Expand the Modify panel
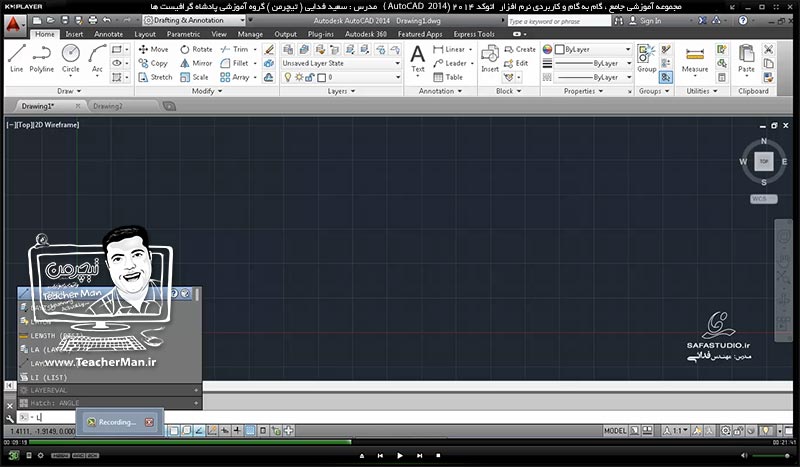Screen dimensions: 800x467 (x=207, y=91)
